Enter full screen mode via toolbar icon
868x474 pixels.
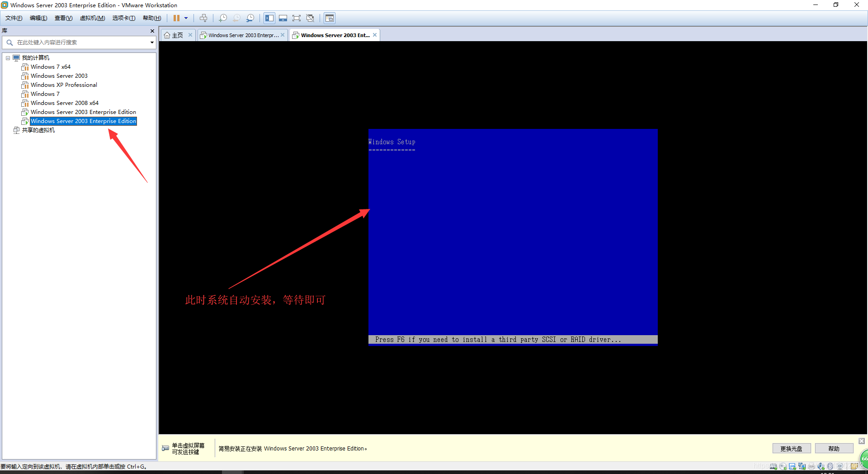(x=297, y=18)
